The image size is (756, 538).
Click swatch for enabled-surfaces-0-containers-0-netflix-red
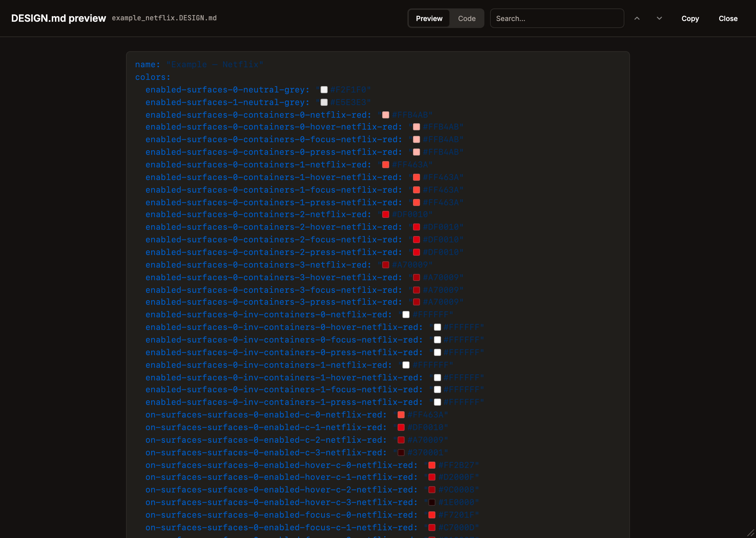click(x=386, y=115)
